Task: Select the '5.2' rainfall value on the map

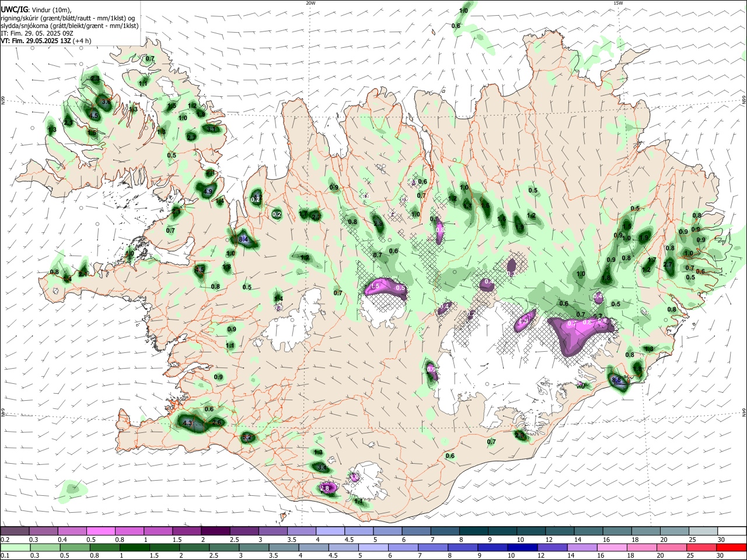Action: (246, 437)
